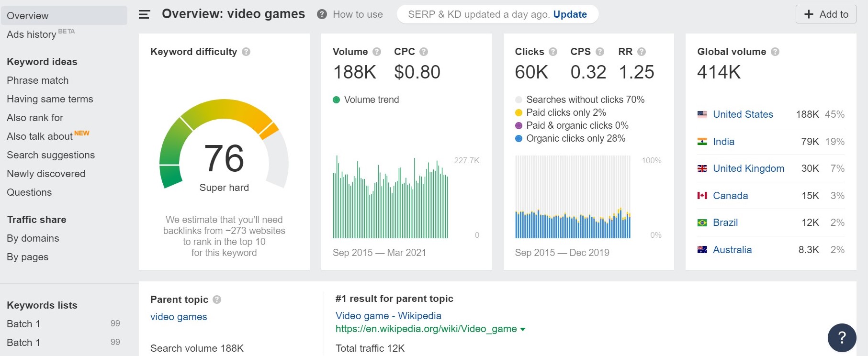Toggle the Paid clicks only legend item
The width and height of the screenshot is (868, 356).
[519, 113]
